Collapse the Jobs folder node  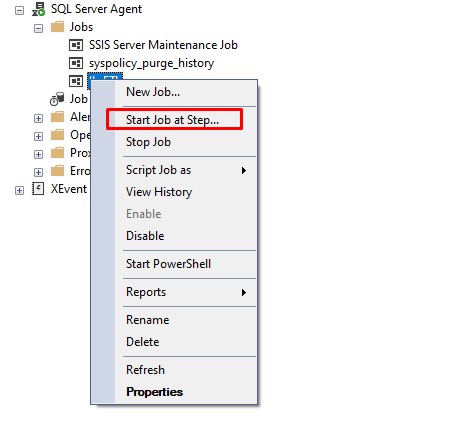38,28
